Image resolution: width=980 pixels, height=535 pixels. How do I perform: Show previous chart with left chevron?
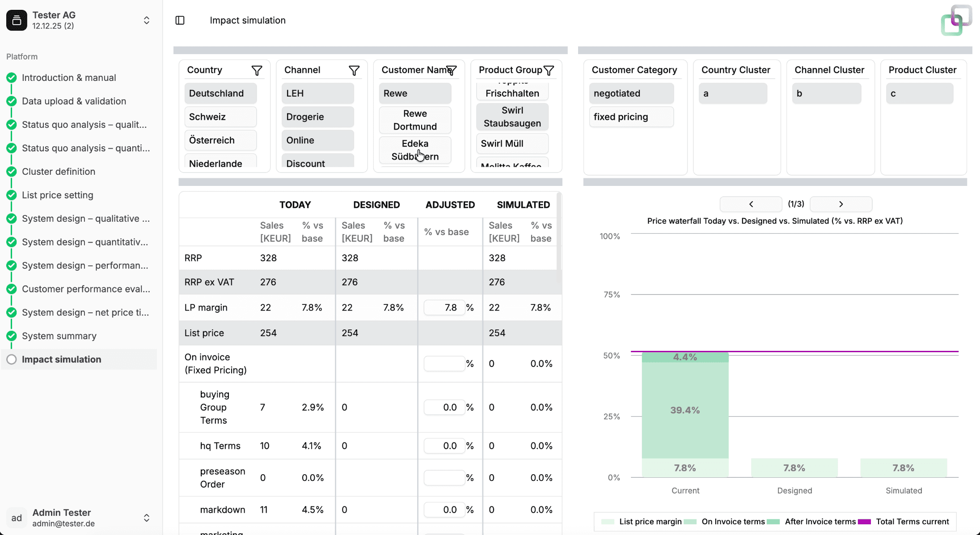(751, 204)
